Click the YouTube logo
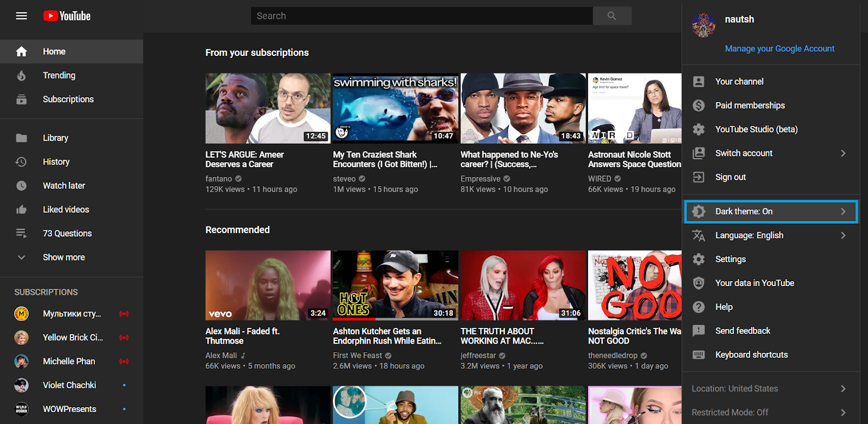This screenshot has height=424, width=868. click(67, 16)
